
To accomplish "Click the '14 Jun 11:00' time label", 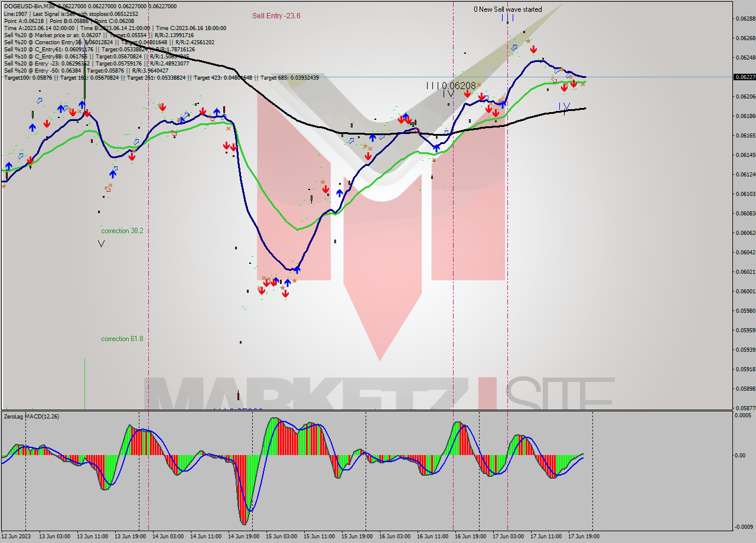I will [x=206, y=537].
